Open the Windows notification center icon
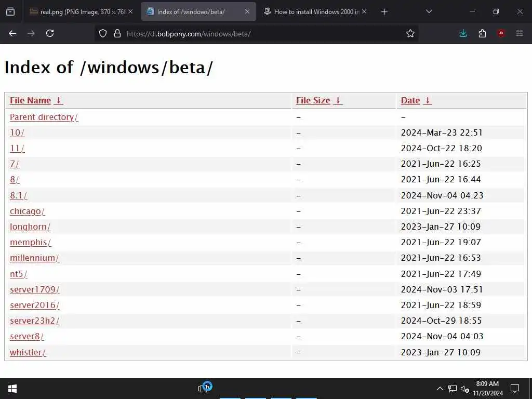The image size is (532, 399). pos(515,389)
